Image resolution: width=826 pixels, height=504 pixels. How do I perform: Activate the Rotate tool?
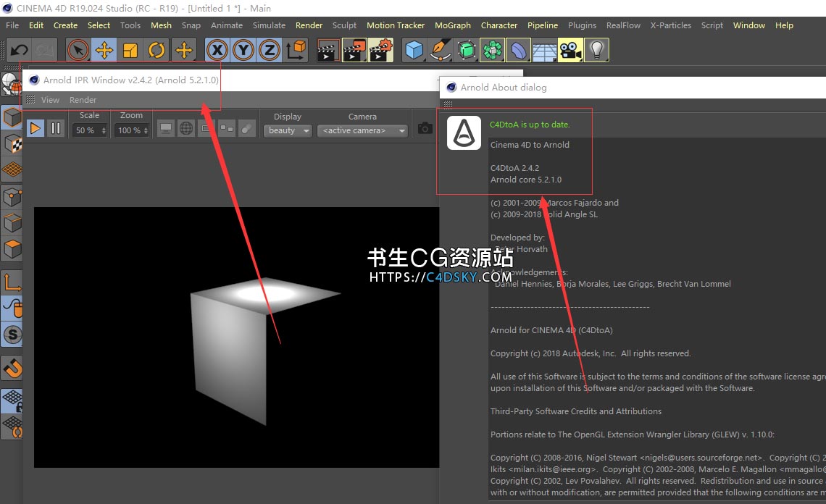tap(157, 51)
